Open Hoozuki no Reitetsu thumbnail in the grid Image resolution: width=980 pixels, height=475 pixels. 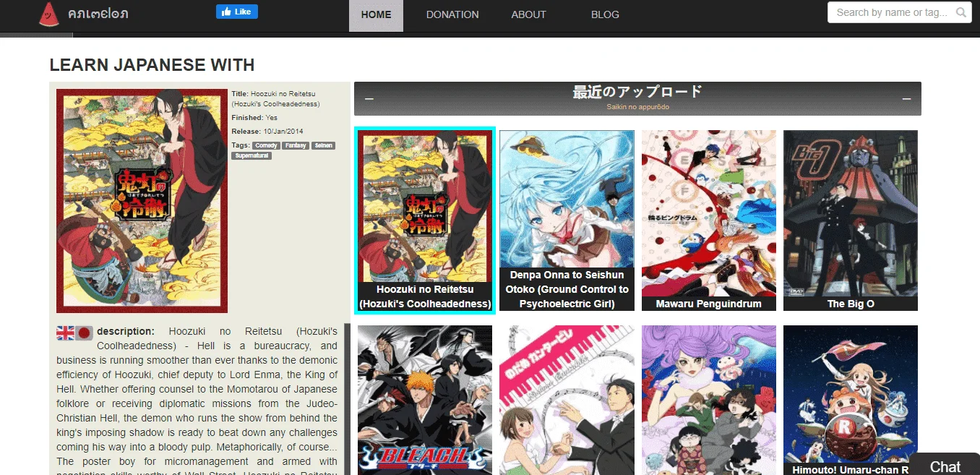[425, 221]
